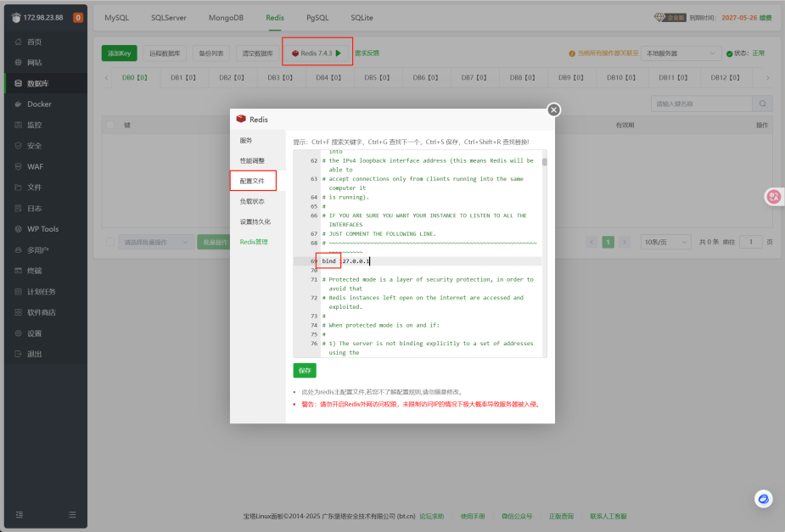
Task: Toggle the select-all checkbox in the key table header
Action: point(110,125)
